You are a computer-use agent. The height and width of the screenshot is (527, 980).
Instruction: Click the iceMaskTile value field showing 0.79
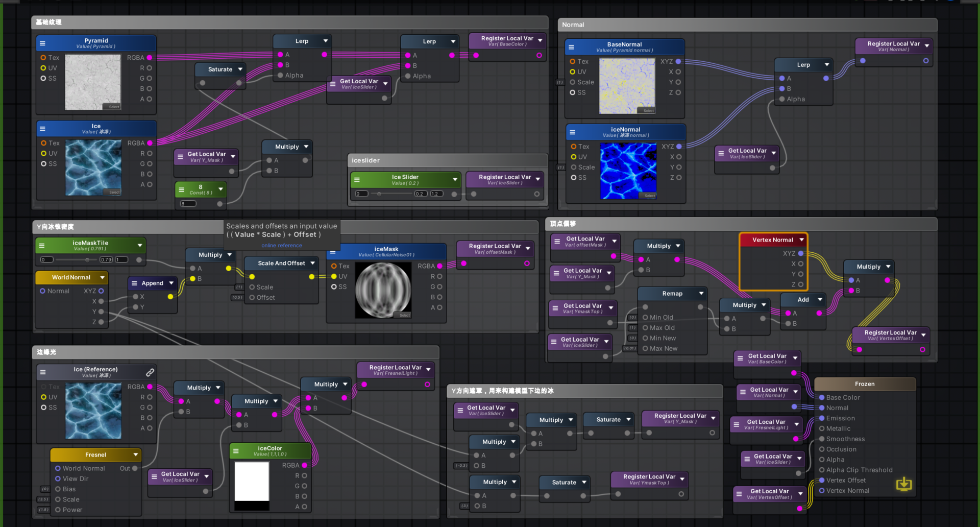[106, 260]
